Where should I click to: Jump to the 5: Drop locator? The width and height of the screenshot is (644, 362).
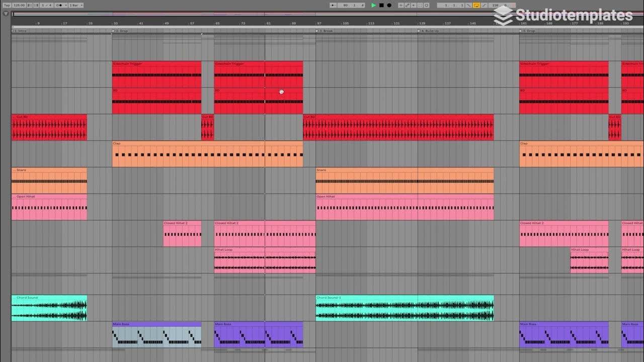[528, 31]
